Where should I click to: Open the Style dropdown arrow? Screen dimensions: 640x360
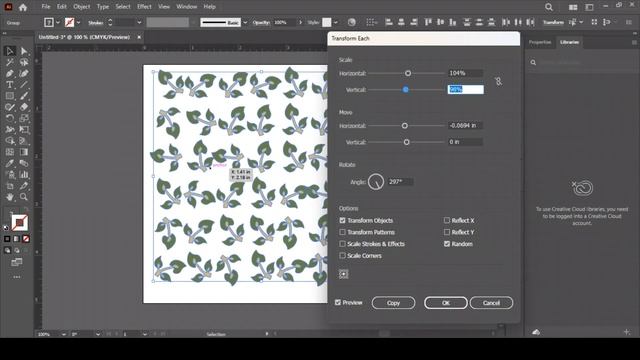coord(336,22)
